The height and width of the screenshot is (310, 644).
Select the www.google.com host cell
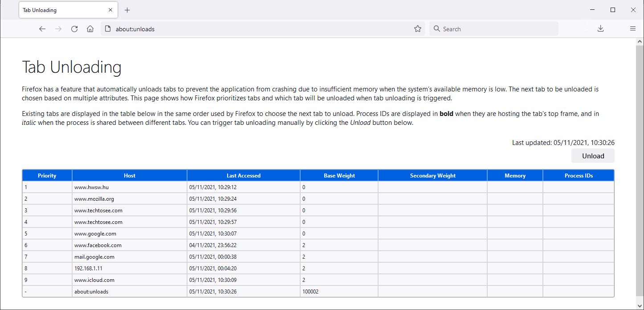130,234
